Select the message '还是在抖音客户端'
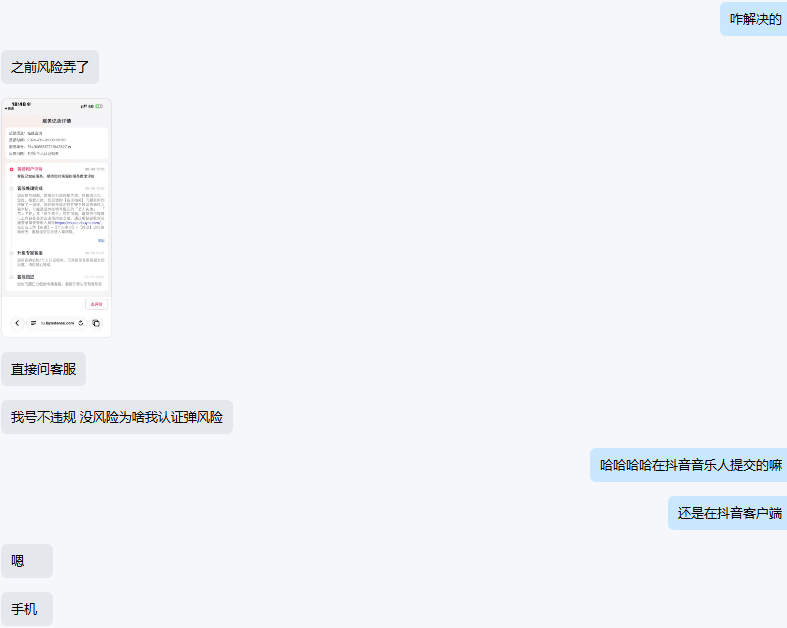The image size is (787, 628). 728,513
